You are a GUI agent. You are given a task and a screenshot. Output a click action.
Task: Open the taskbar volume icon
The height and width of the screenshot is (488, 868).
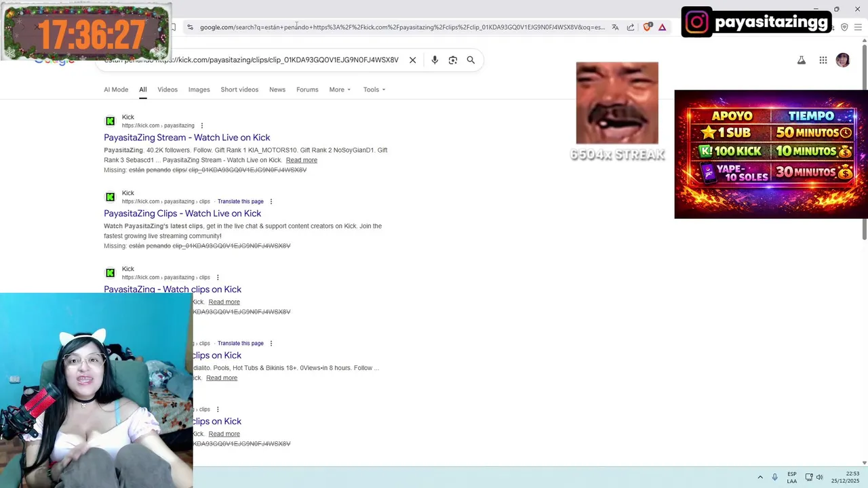[x=819, y=477]
